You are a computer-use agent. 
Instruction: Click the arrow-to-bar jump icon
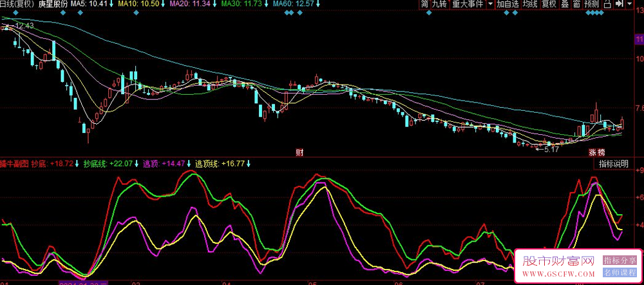(618, 4)
